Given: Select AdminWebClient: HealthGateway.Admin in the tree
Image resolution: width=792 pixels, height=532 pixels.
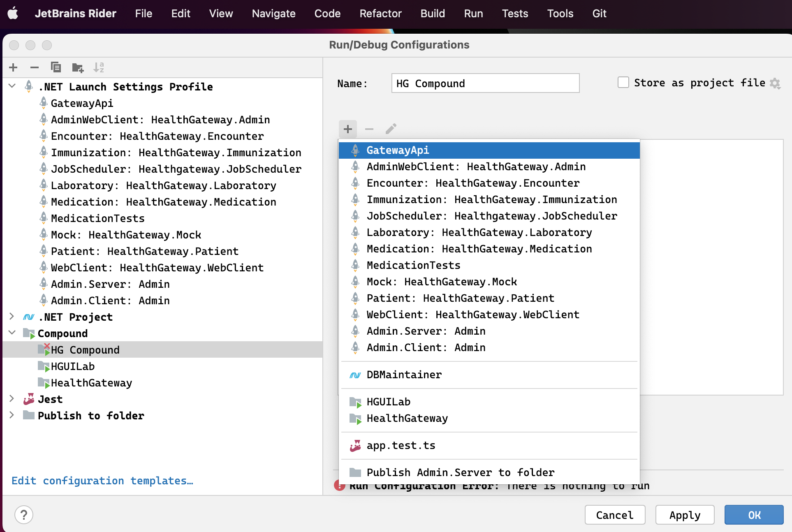Looking at the screenshot, I should pyautogui.click(x=163, y=120).
